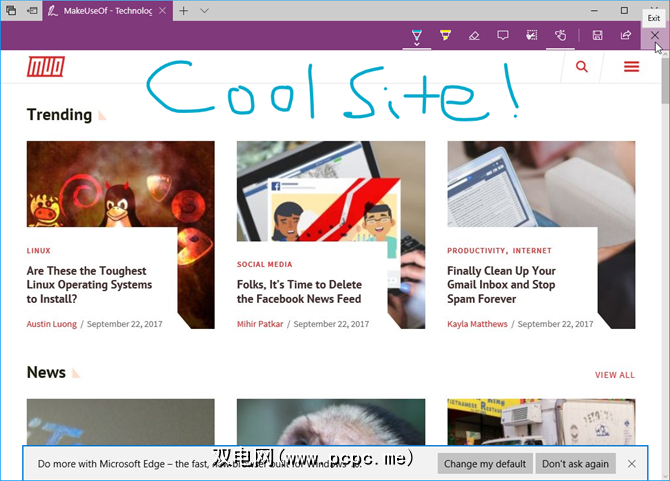670x481 pixels.
Task: Choose the eraser tool
Action: click(474, 35)
